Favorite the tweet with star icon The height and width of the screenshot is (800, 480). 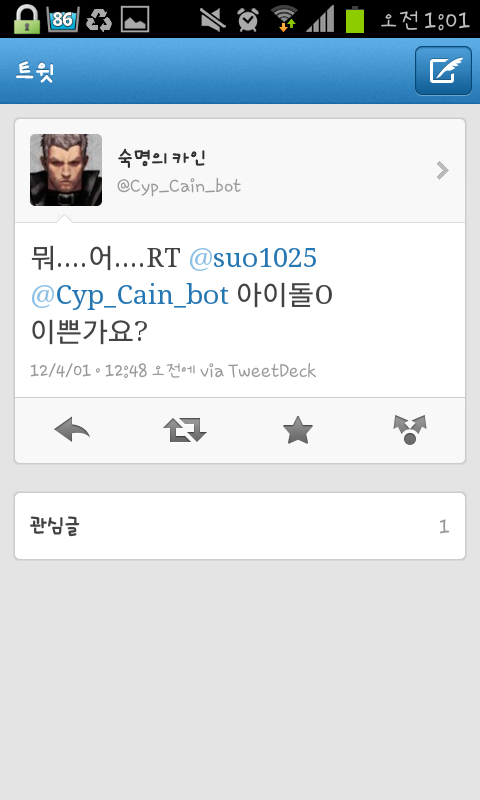click(x=297, y=430)
